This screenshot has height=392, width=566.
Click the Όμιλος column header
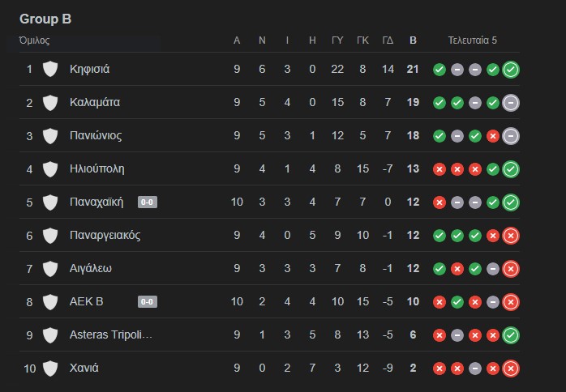(35, 40)
